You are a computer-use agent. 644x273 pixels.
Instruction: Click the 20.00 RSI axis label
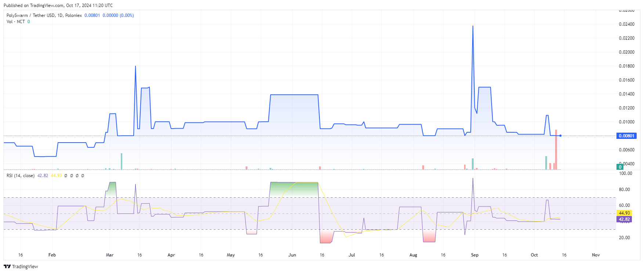coord(624,238)
